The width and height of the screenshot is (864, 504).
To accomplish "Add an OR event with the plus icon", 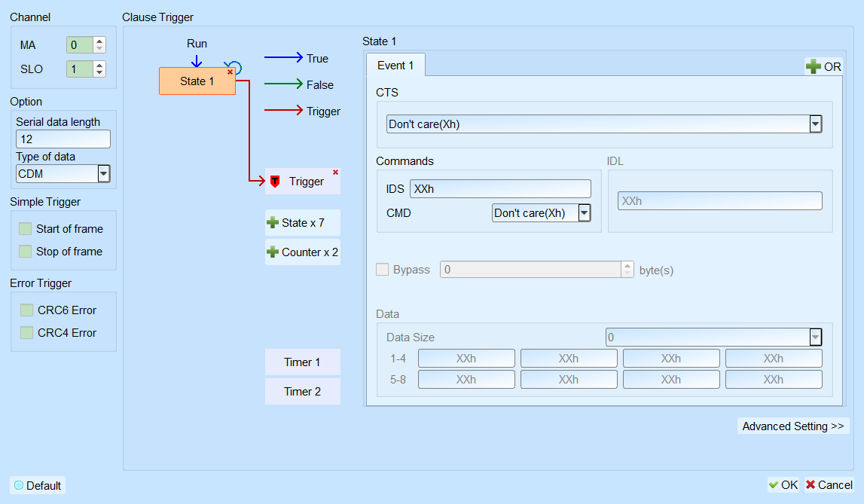I will point(823,66).
